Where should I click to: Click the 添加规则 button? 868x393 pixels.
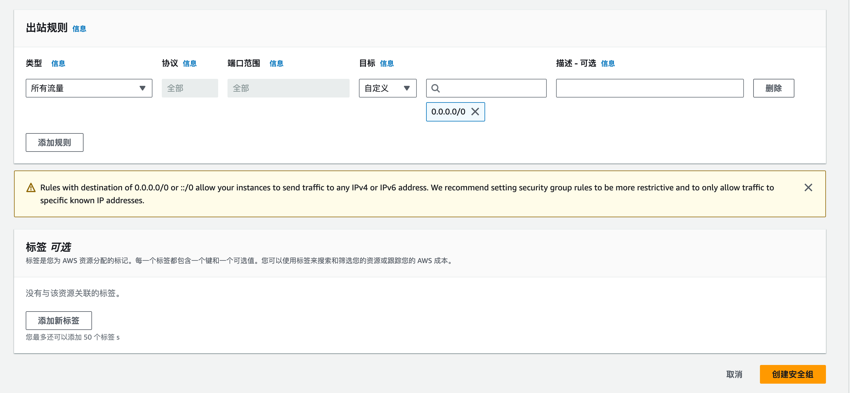tap(55, 142)
